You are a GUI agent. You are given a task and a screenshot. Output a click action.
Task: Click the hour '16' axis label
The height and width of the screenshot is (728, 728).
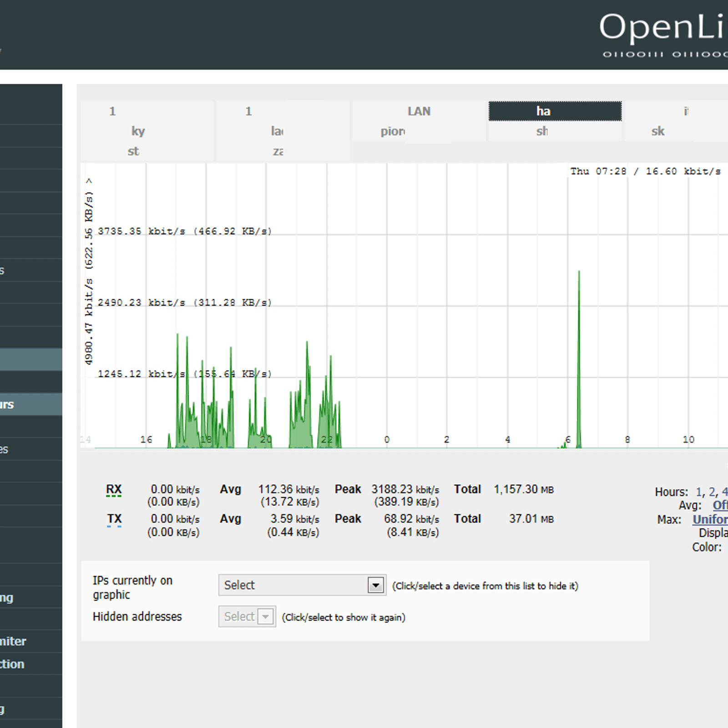click(x=146, y=440)
